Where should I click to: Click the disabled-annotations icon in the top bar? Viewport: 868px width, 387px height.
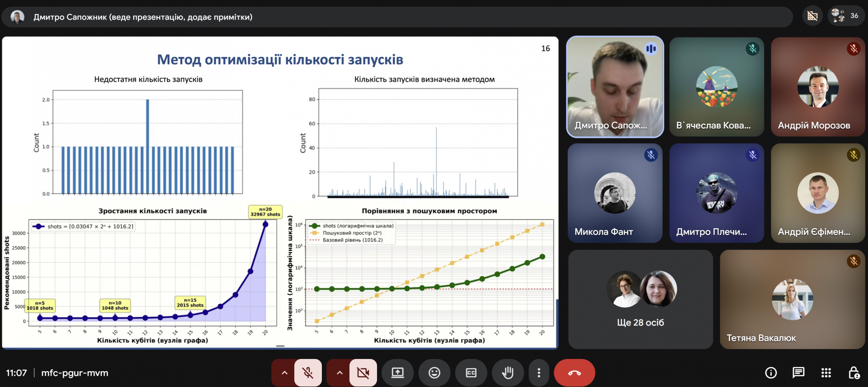coord(812,16)
